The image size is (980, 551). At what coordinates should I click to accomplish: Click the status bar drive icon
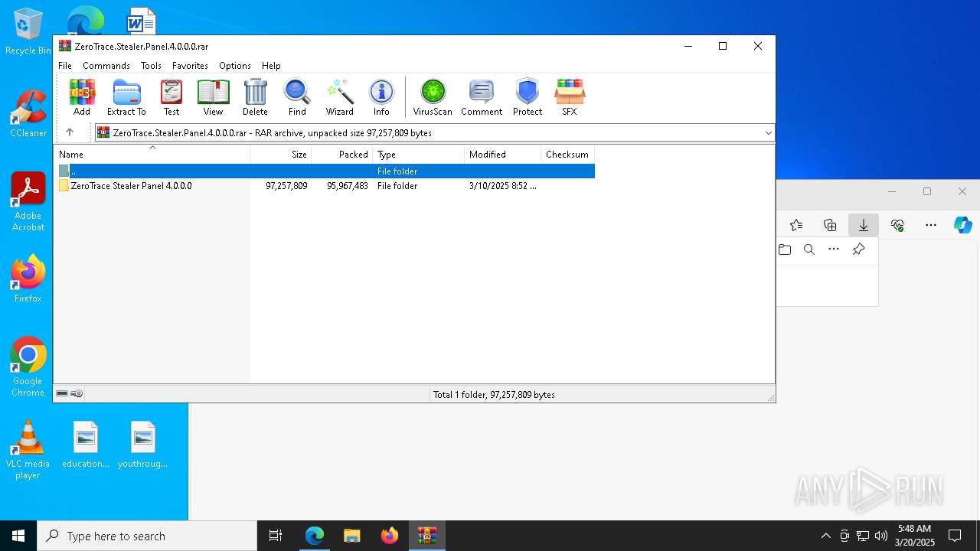pos(62,393)
